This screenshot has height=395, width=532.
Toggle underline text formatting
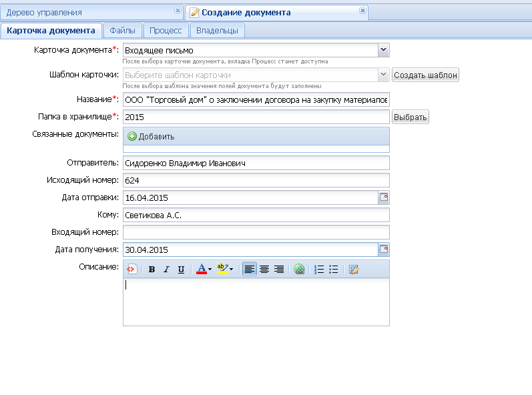(181, 270)
